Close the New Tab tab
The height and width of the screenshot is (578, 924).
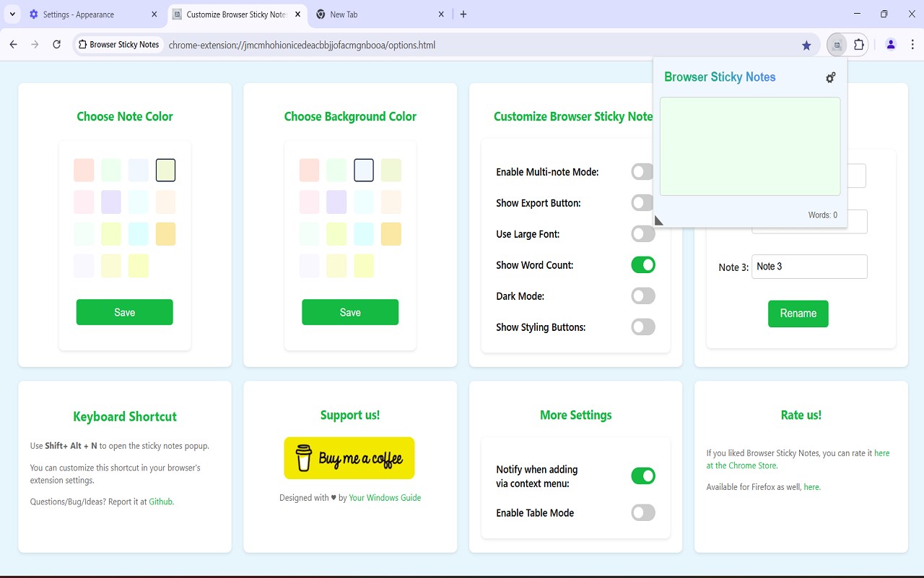pyautogui.click(x=441, y=14)
